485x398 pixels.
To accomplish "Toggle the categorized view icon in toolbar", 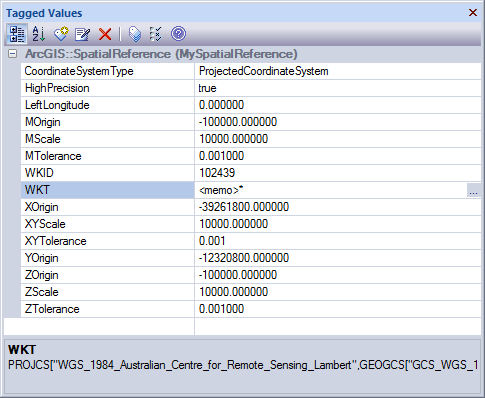I will (x=17, y=34).
